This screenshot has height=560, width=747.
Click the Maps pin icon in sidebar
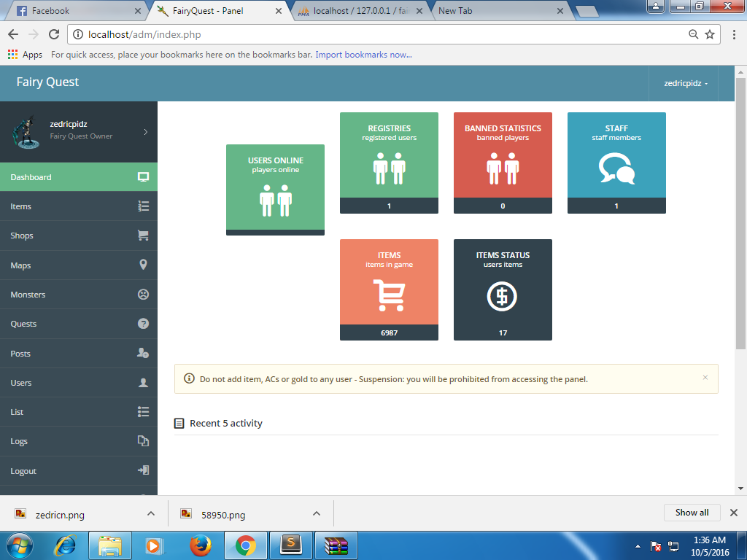pos(144,265)
